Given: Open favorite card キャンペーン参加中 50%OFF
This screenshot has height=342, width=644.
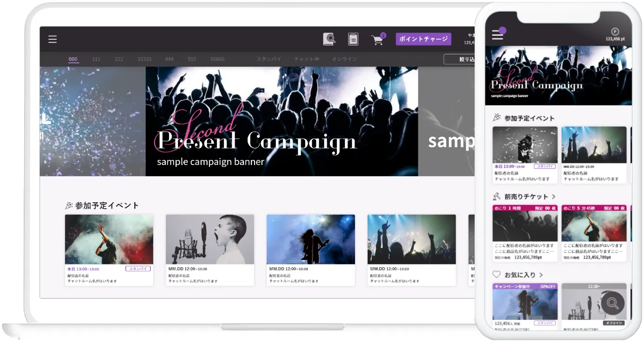Looking at the screenshot, I should click(525, 307).
